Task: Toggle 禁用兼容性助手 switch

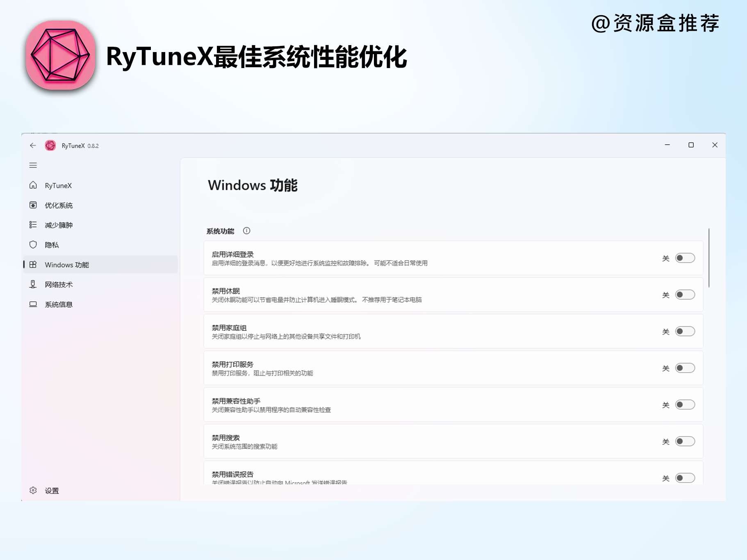Action: (x=685, y=405)
